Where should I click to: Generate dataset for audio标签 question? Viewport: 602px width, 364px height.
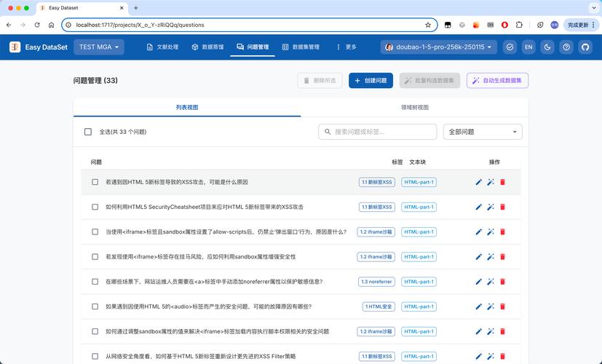(x=491, y=306)
